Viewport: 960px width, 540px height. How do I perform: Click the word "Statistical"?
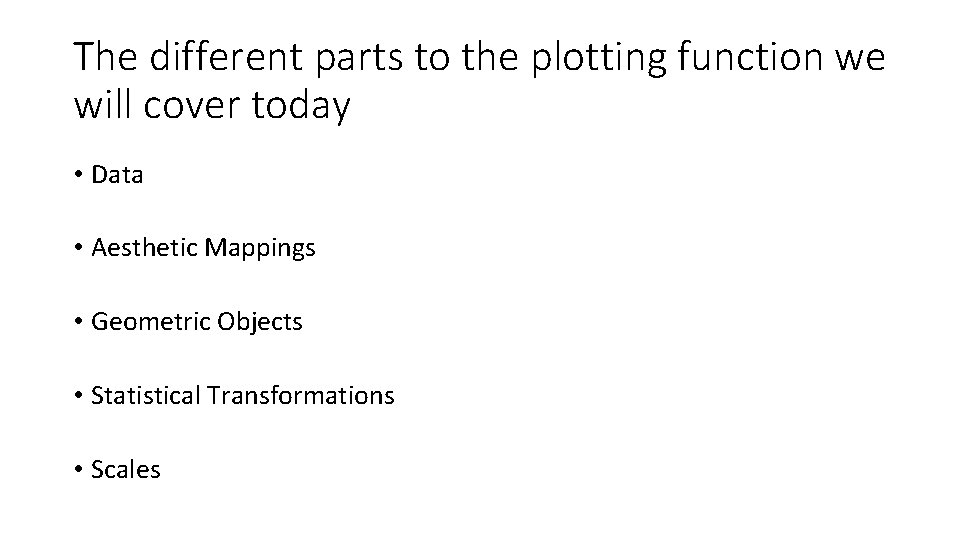click(x=146, y=396)
